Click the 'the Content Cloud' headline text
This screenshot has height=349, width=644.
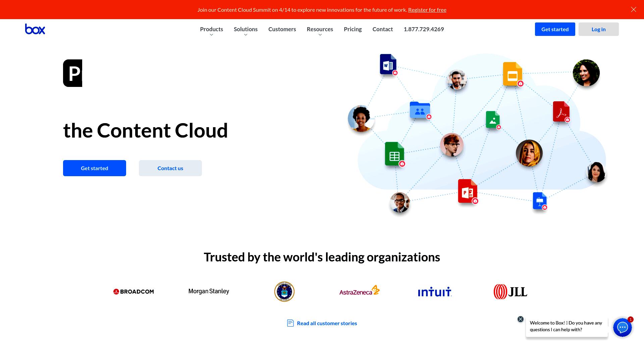146,131
